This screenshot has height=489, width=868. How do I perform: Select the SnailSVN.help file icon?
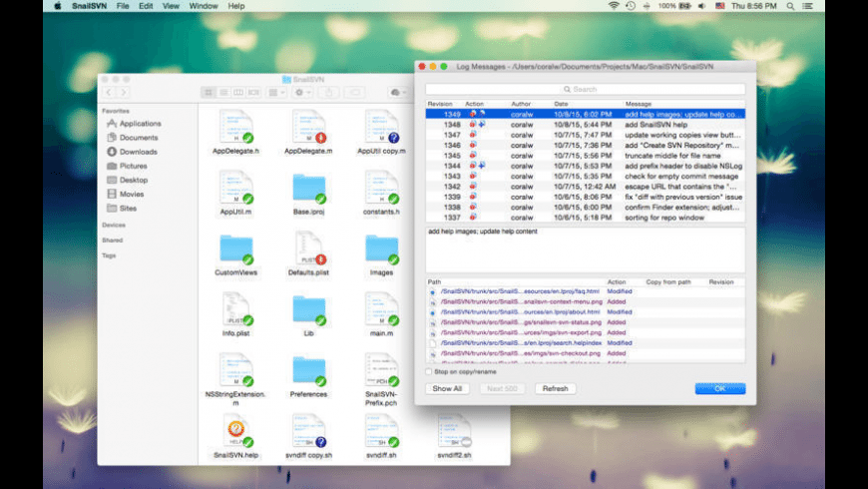point(235,430)
